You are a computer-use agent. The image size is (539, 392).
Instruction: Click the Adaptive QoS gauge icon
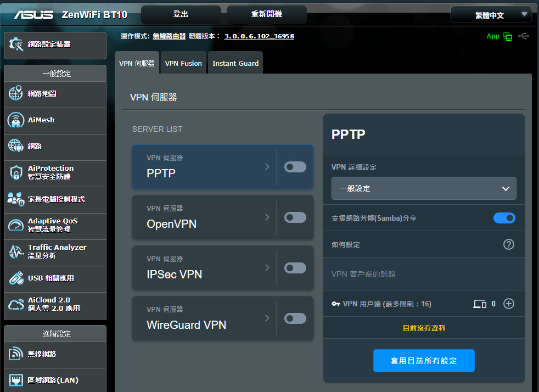(x=16, y=225)
